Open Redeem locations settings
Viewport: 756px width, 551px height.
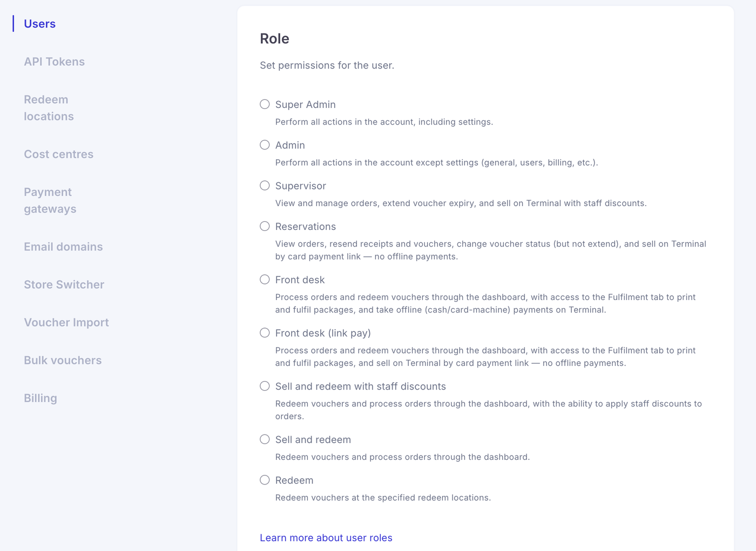tap(49, 108)
